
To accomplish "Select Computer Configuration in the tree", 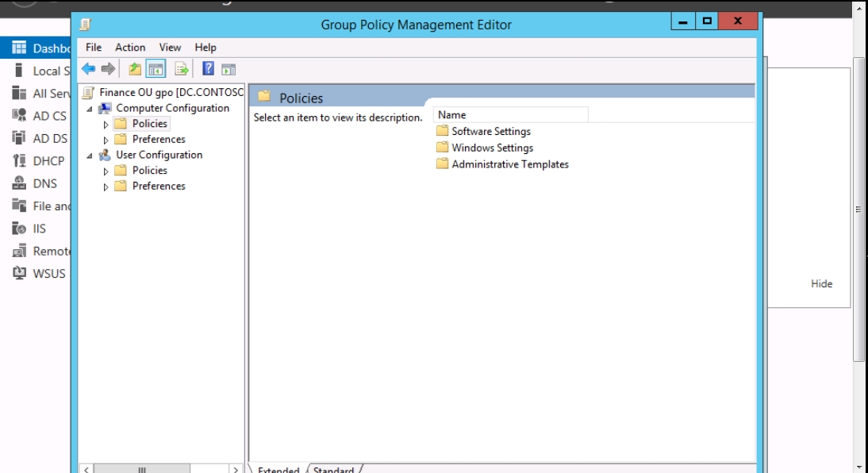I will (x=172, y=108).
